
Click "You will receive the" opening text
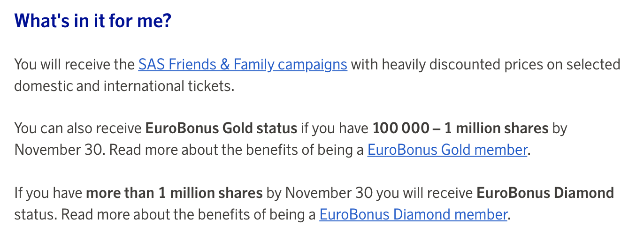pyautogui.click(x=74, y=64)
